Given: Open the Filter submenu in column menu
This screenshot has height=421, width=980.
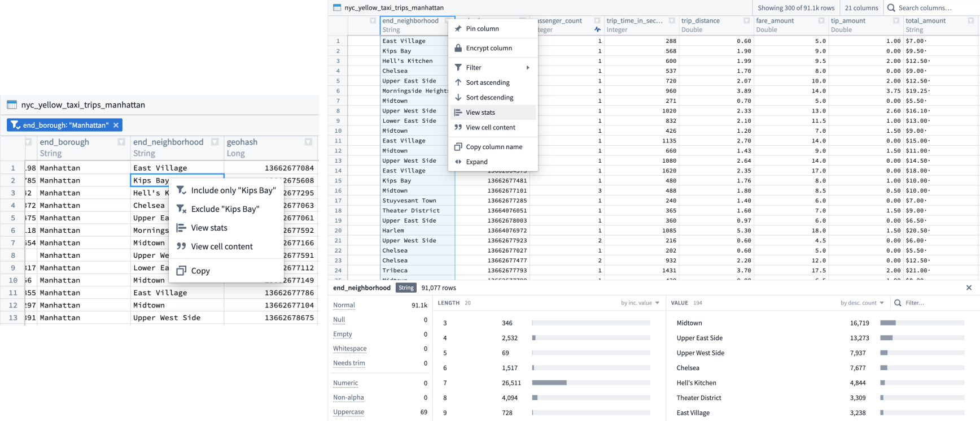Looking at the screenshot, I should [492, 68].
